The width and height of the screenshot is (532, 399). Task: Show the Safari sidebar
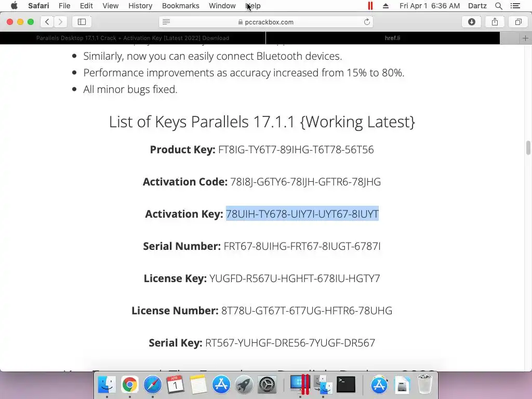pyautogui.click(x=82, y=22)
